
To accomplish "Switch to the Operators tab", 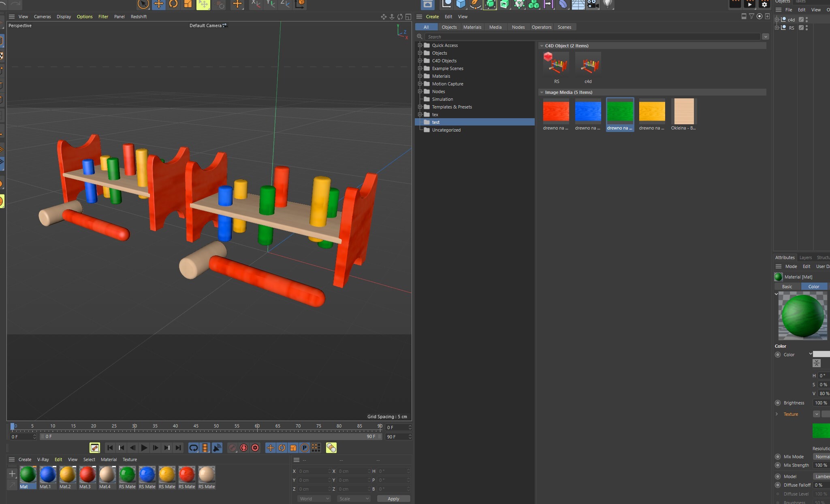I will click(x=541, y=27).
